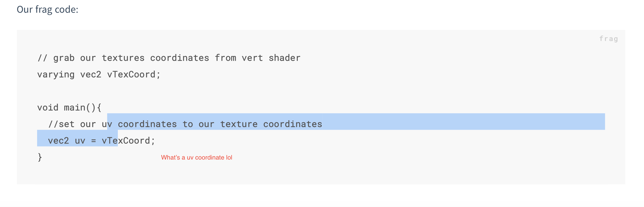Click the word "textures" in the first comment

point(123,58)
